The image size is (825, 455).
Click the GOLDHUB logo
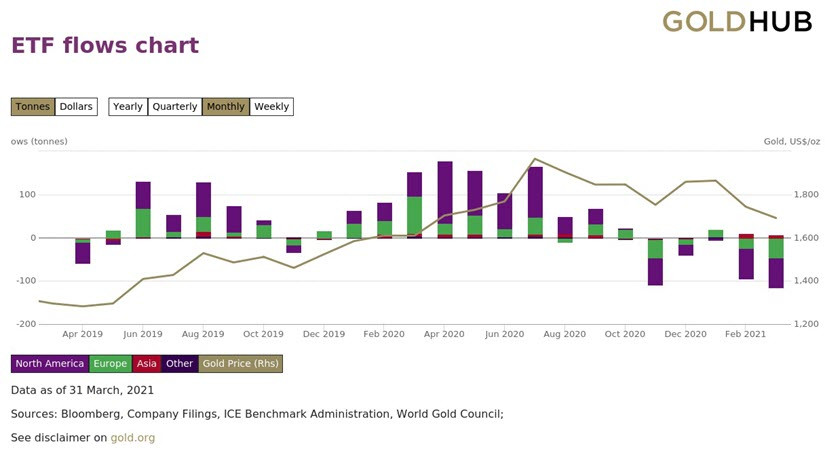[x=737, y=22]
